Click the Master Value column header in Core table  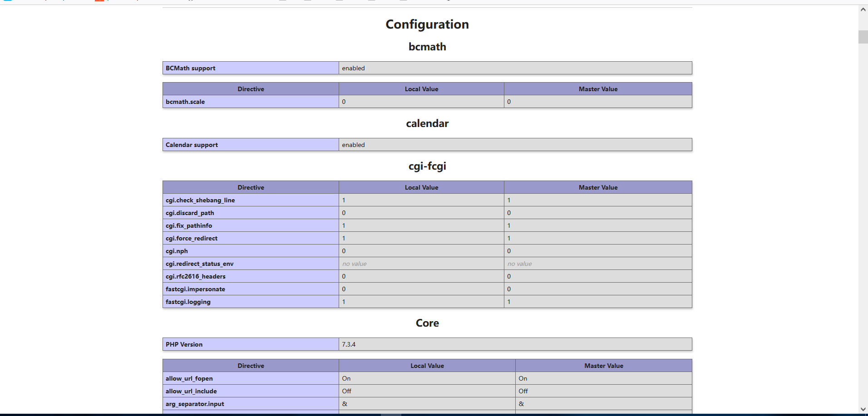click(603, 366)
